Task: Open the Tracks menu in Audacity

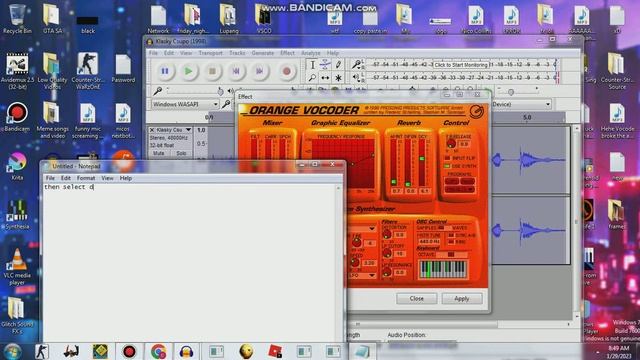Action: [237, 53]
